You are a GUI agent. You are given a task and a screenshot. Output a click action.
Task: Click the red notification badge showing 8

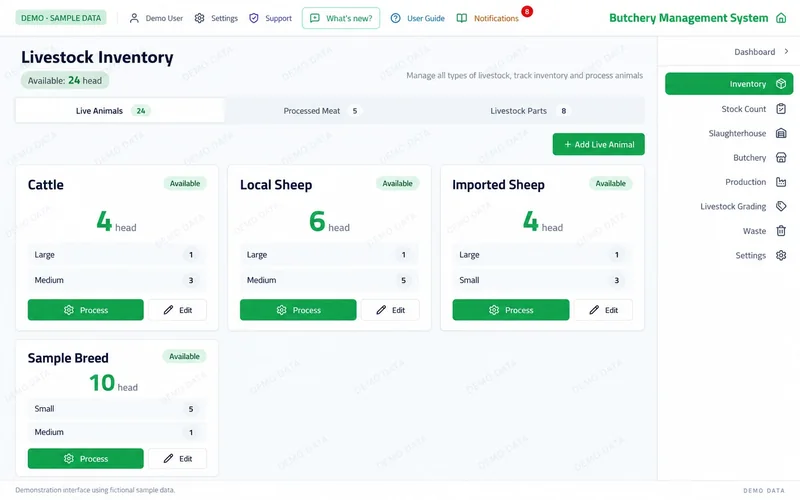click(527, 11)
